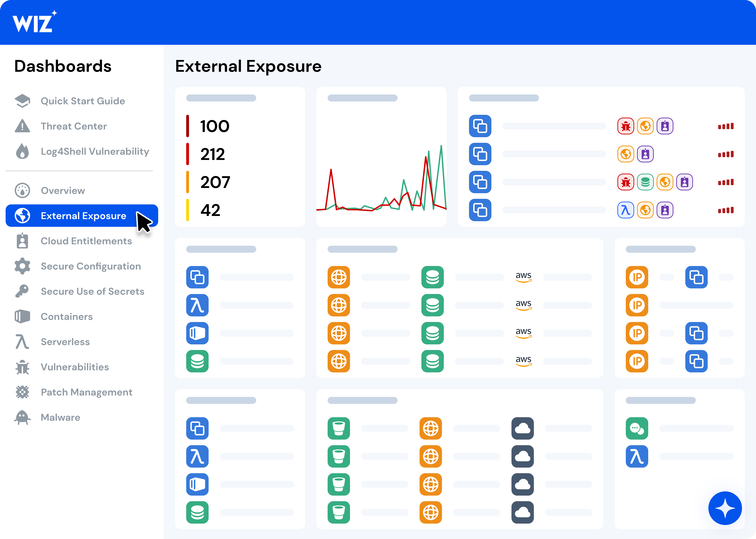Click the graduation cap Quick Start icon
This screenshot has height=539, width=756.
22,101
